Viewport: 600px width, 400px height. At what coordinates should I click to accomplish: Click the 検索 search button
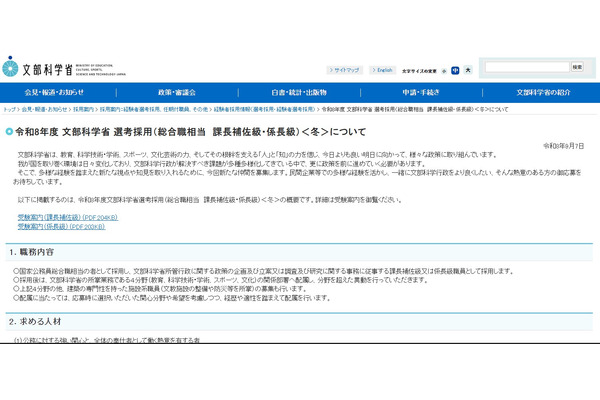[x=577, y=67]
